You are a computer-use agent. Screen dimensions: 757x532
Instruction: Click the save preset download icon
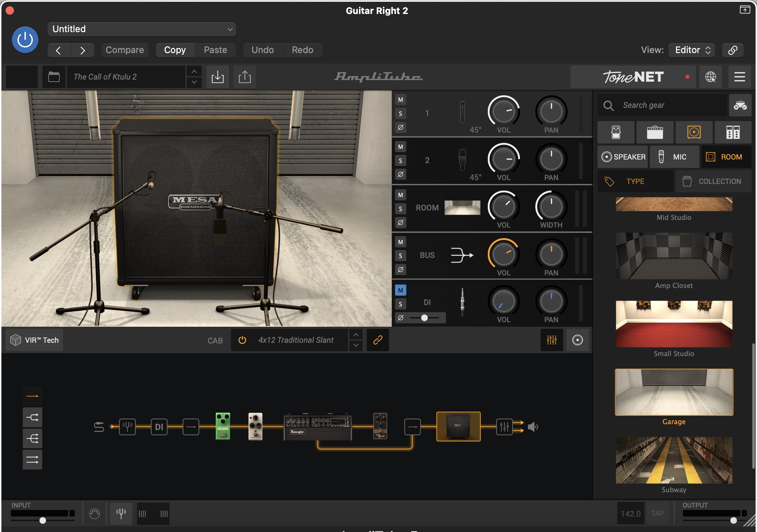pos(218,77)
